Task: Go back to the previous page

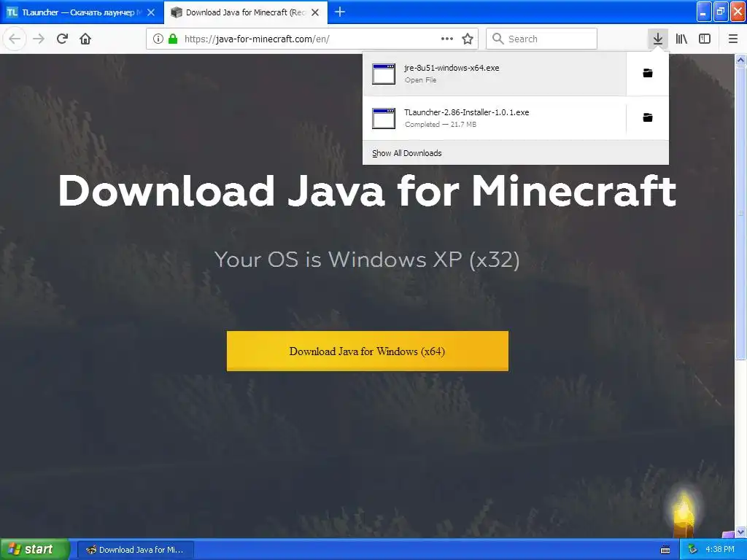Action: click(x=15, y=39)
